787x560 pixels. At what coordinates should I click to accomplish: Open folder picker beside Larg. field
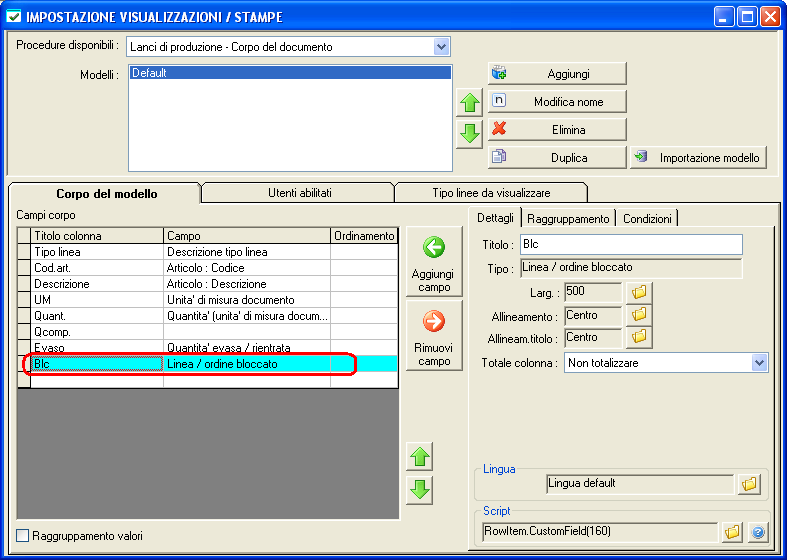(x=639, y=292)
